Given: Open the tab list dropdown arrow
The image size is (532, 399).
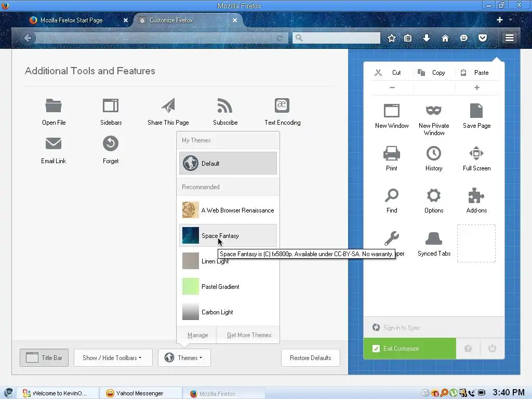Looking at the screenshot, I should coord(511,20).
